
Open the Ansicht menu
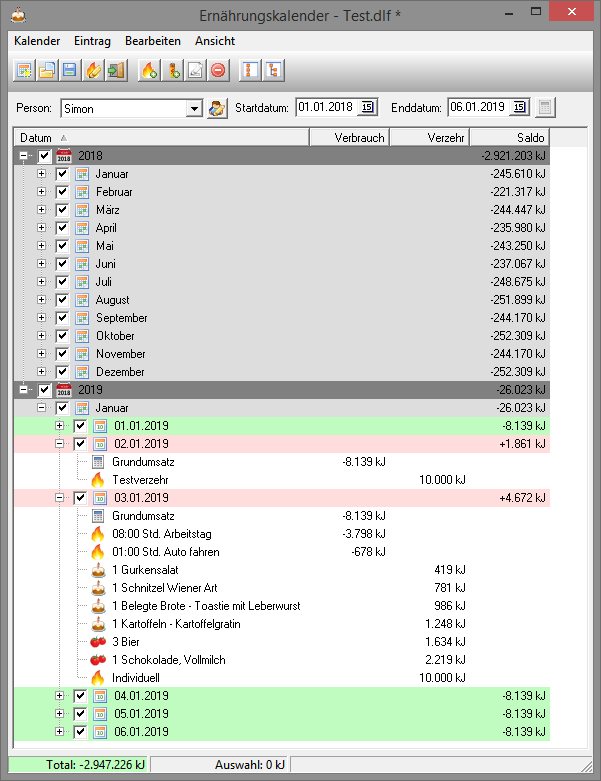(x=215, y=41)
